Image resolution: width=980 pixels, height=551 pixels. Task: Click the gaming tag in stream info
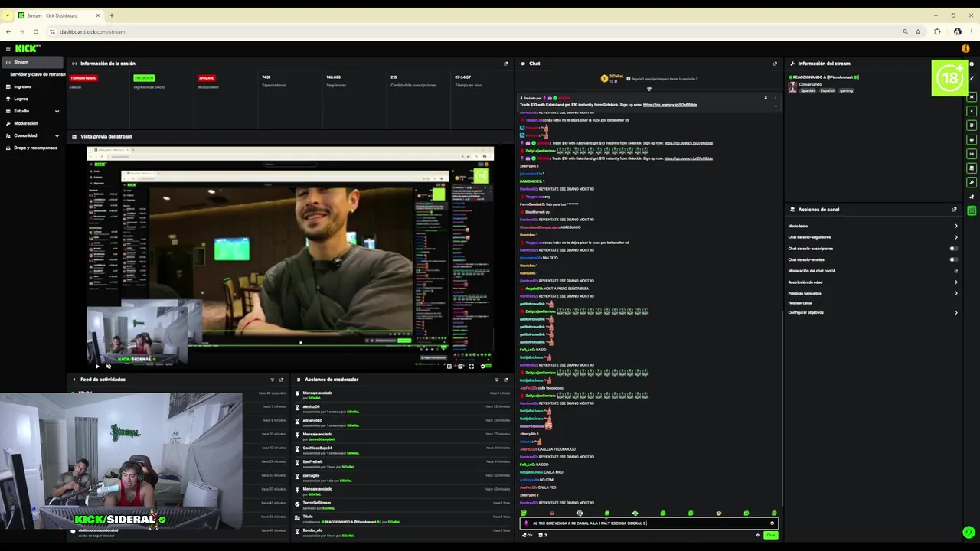(846, 90)
